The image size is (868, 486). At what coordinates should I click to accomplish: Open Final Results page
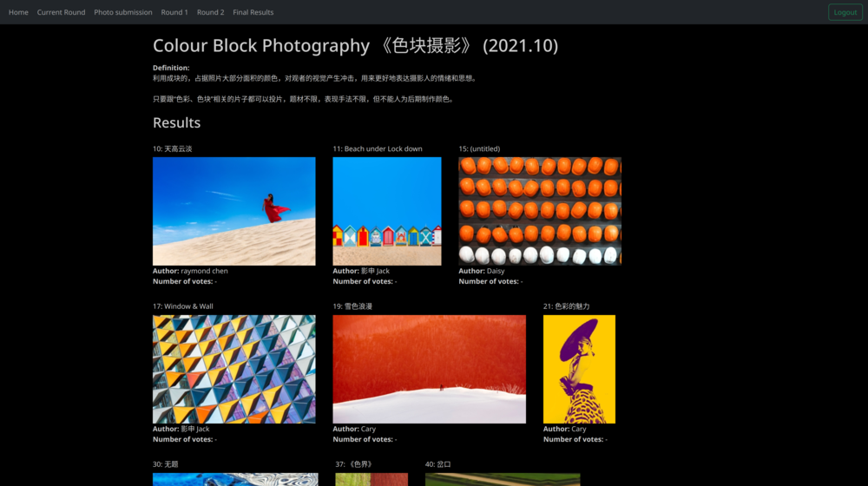pos(253,12)
